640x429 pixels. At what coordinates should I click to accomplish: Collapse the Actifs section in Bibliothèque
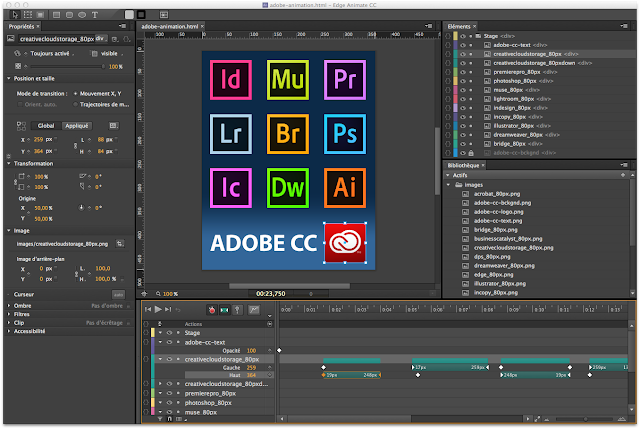(448, 175)
